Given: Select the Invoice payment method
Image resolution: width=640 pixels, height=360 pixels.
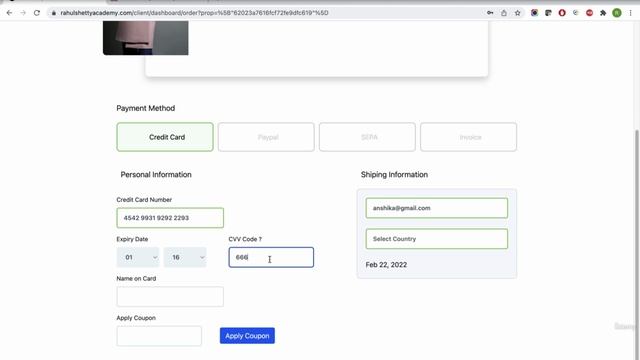Looking at the screenshot, I should click(x=469, y=137).
